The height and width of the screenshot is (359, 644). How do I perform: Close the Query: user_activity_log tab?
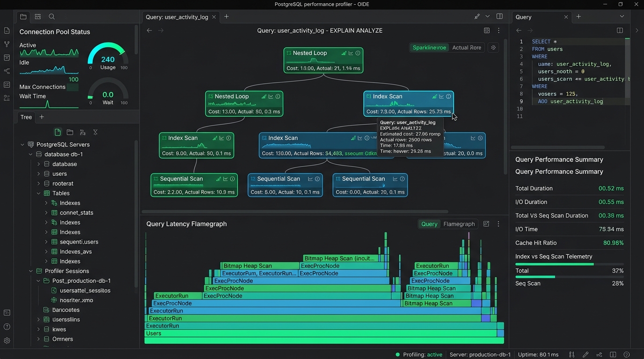pos(214,17)
